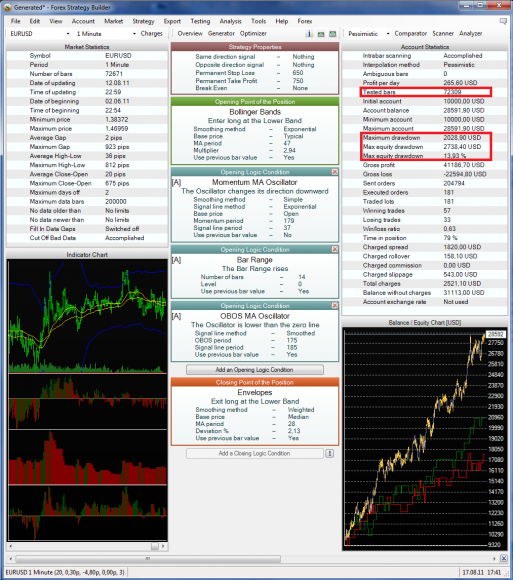The width and height of the screenshot is (513, 580).
Task: Click the status bar EURUSD 1 Minute text
Action: click(65, 572)
